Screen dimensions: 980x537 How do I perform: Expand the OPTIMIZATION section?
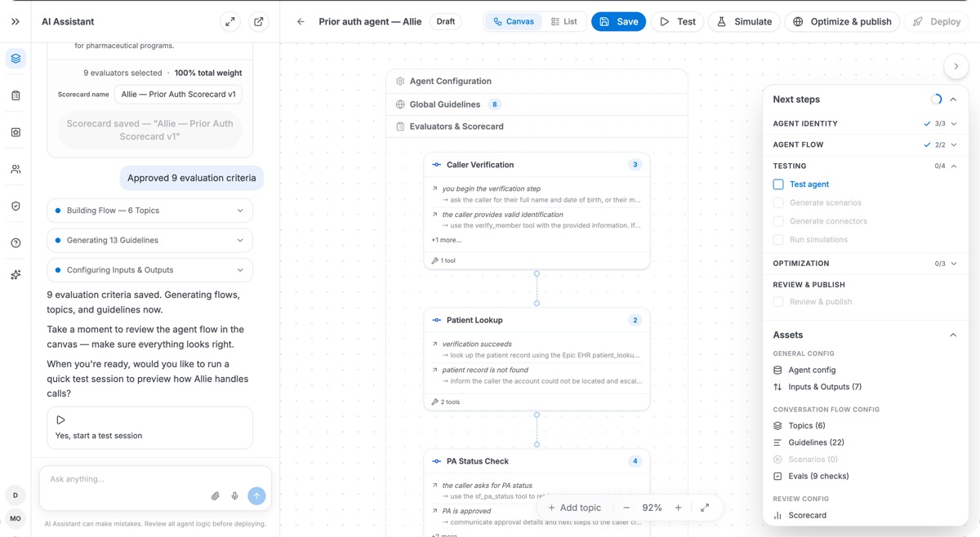pyautogui.click(x=865, y=264)
